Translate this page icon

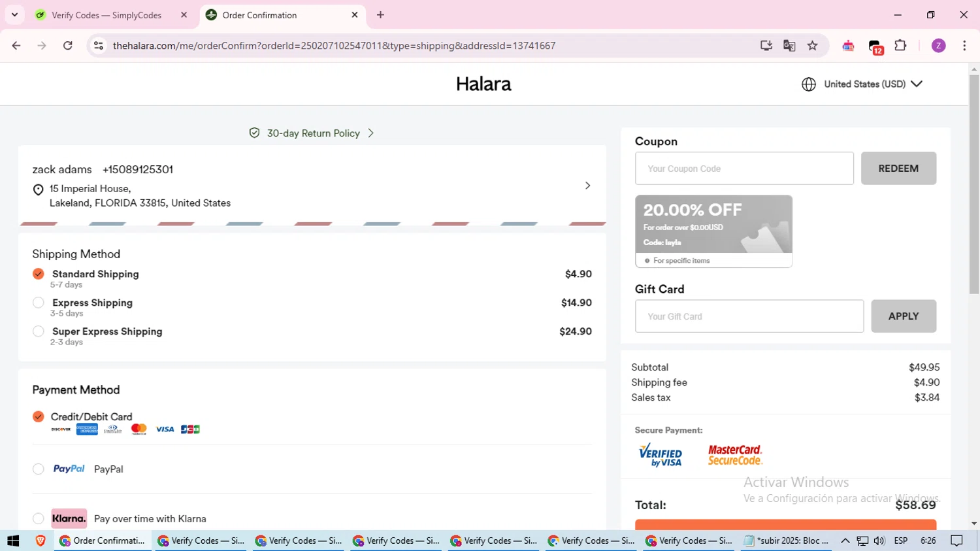point(789,46)
